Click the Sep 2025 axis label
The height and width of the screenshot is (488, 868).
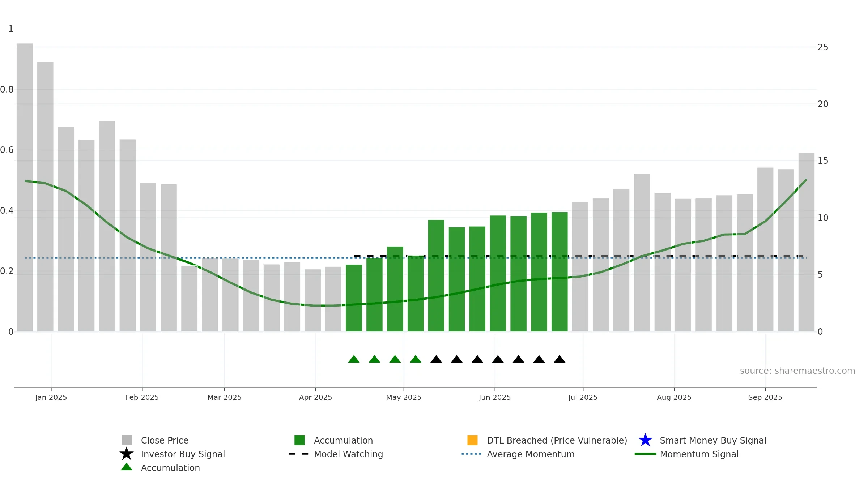pyautogui.click(x=765, y=397)
